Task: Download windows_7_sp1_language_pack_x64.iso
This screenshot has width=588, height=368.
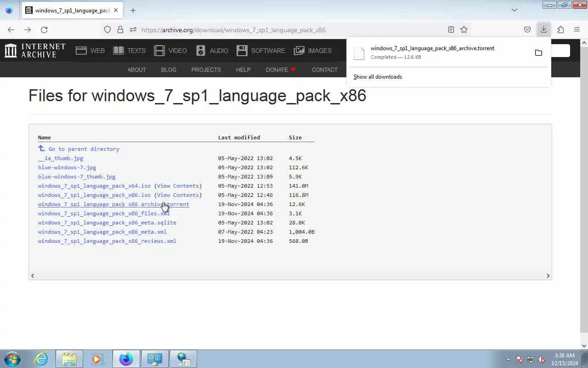Action: [94, 186]
